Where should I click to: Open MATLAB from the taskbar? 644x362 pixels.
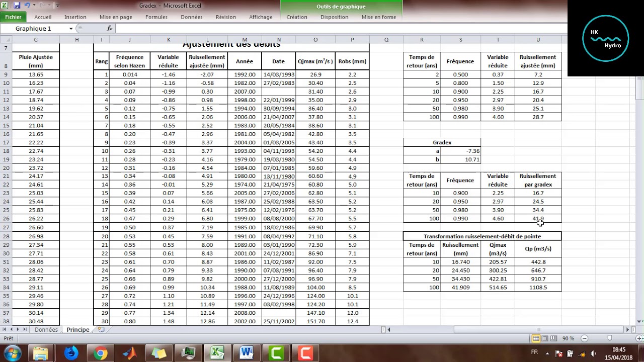[x=129, y=353]
